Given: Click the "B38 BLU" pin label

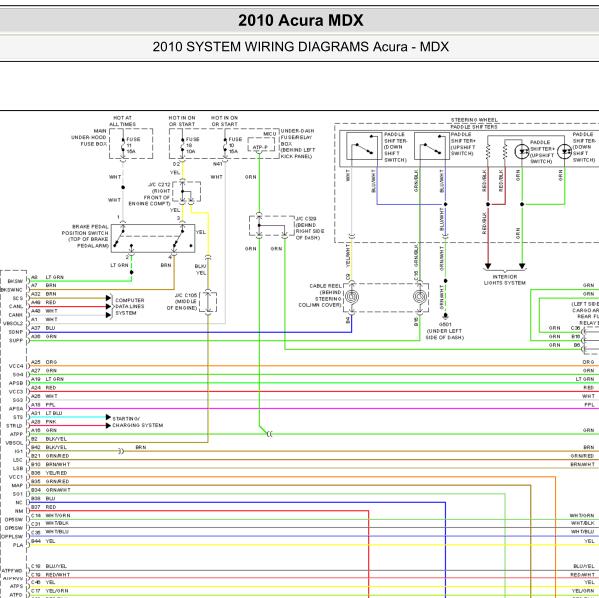Looking at the screenshot, I should (x=43, y=499).
